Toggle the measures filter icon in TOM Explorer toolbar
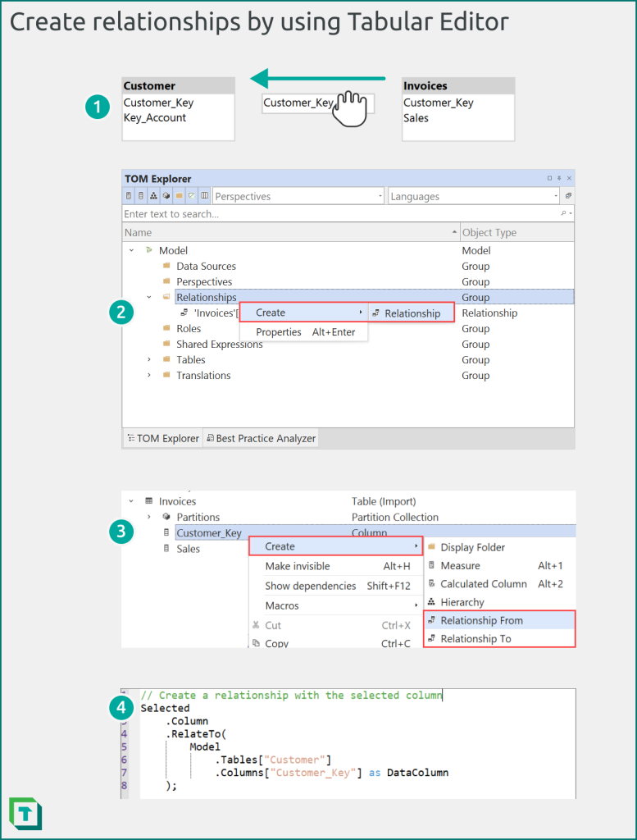637x840 pixels. [x=129, y=196]
